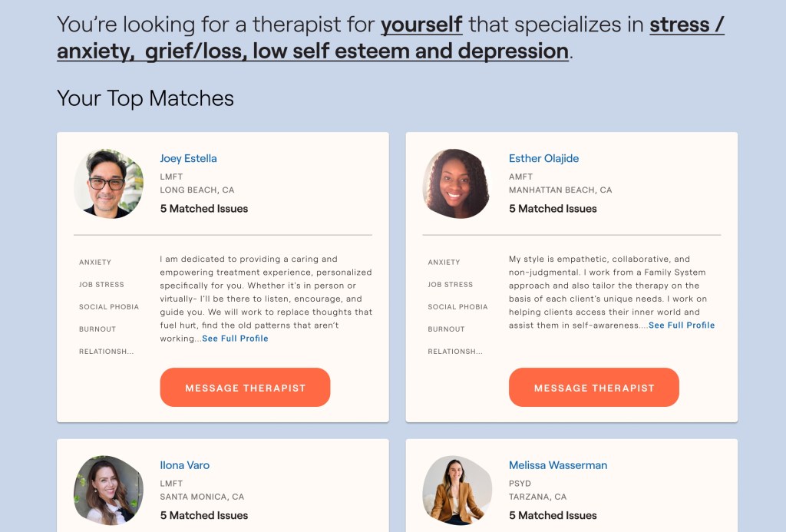Screen dimensions: 786x532
Task: Change the underlined 'yourself' selection
Action: click(421, 25)
